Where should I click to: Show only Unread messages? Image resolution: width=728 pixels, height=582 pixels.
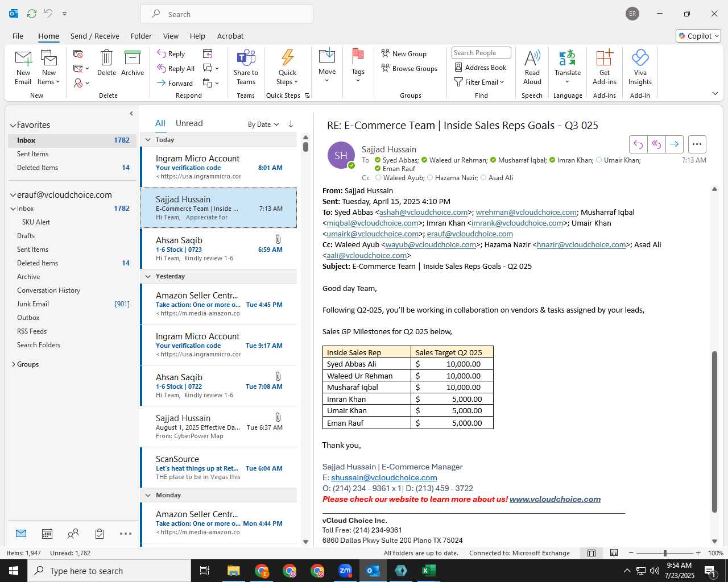(189, 123)
